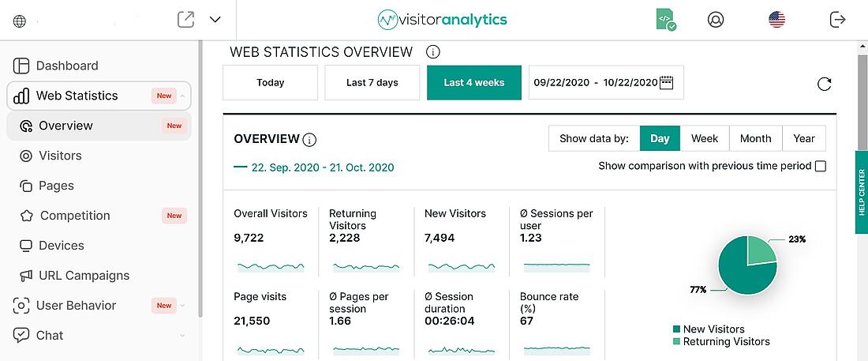Select the Last 7 days button
The image size is (868, 361).
(372, 83)
